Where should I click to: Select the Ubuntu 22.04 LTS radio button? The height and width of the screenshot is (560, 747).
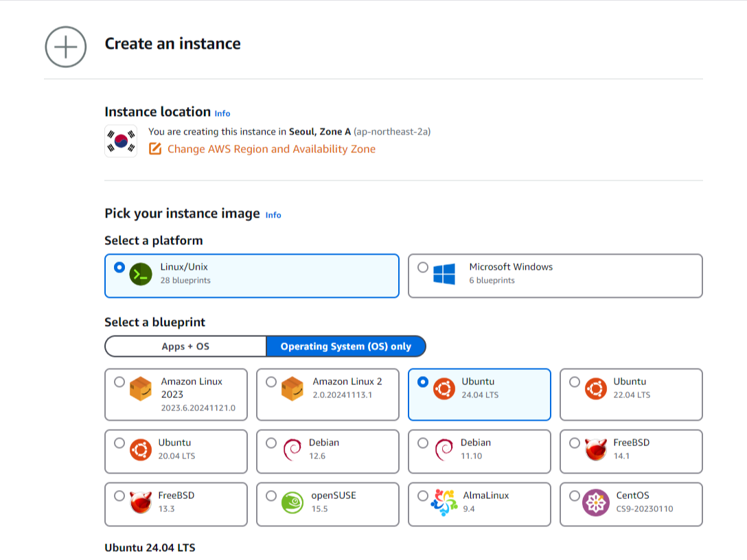pos(575,382)
